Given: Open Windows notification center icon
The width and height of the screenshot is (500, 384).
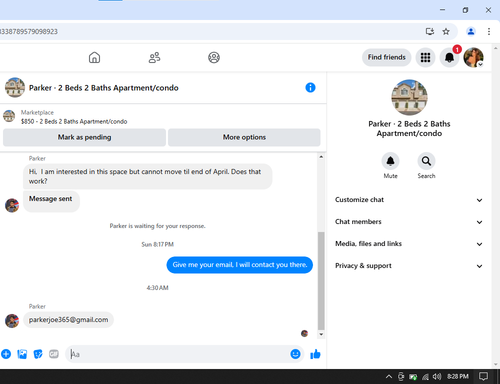Looking at the screenshot, I should point(483,377).
